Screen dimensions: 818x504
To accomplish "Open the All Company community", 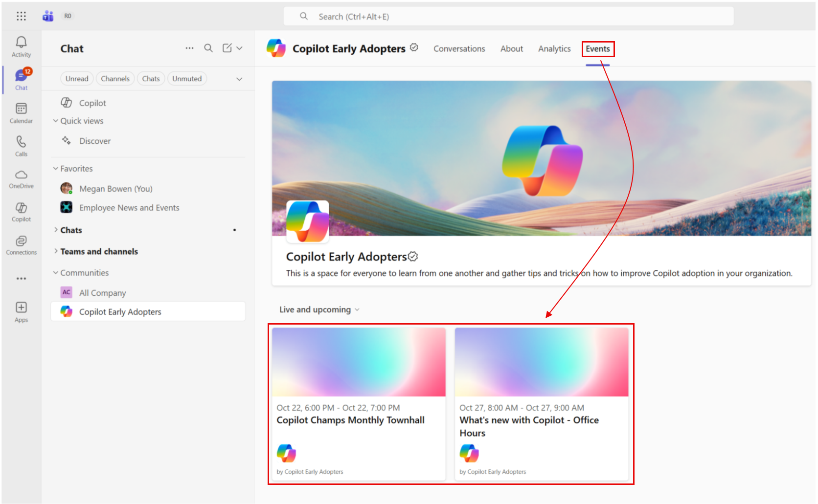I will 102,293.
